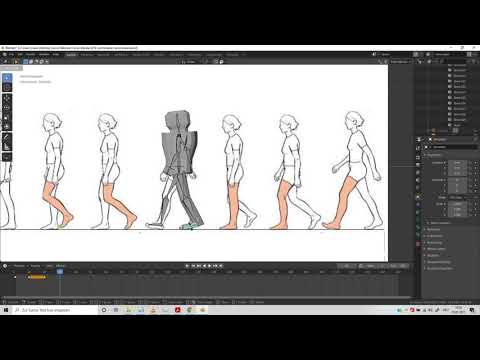Viewport: 480px width, 360px height.
Task: Switch to the Shading workspace tab
Action: 159,54
